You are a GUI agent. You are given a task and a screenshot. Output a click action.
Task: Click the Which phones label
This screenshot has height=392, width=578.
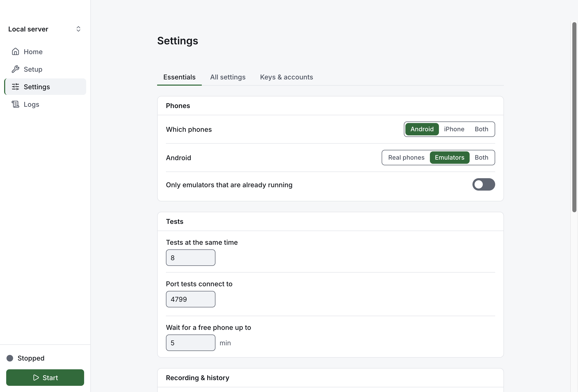tap(189, 129)
